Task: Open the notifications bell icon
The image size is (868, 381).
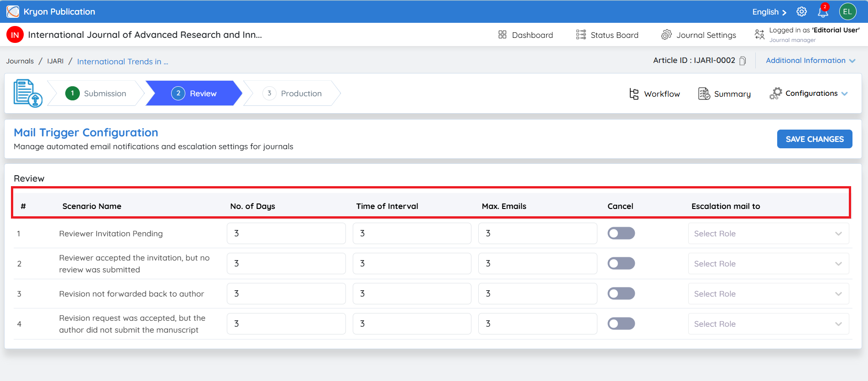Action: point(823,11)
